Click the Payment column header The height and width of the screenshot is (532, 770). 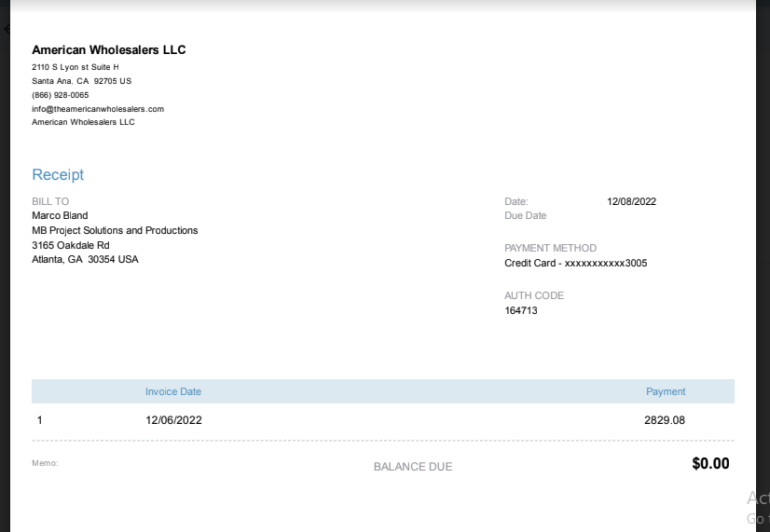666,391
